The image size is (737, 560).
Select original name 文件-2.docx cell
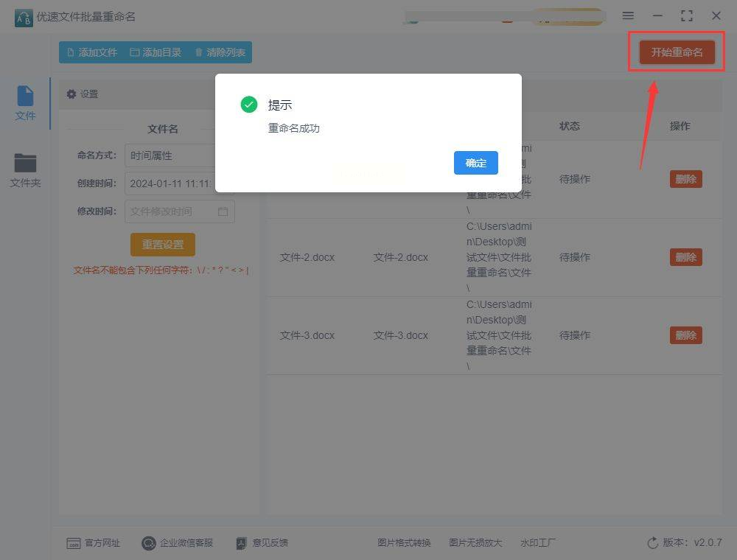(x=307, y=257)
